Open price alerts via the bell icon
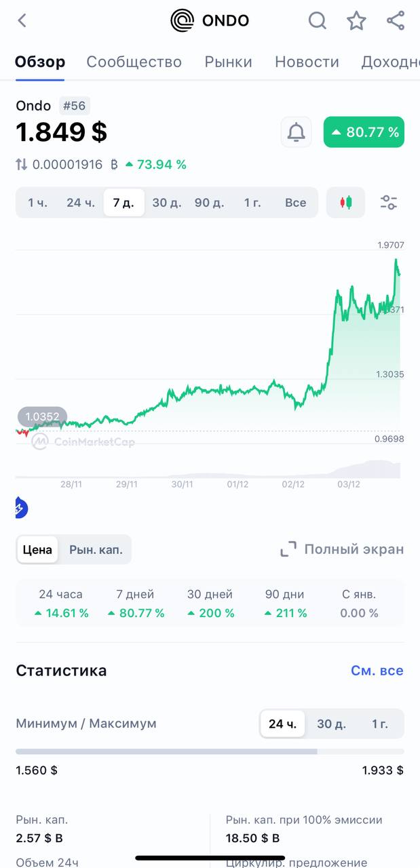420x868 pixels. [296, 132]
